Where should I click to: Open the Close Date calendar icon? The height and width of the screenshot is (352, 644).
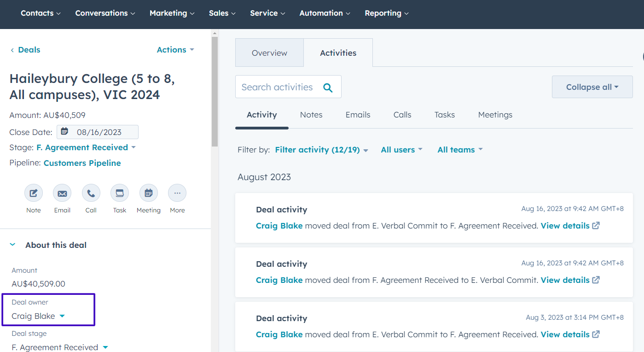point(65,132)
